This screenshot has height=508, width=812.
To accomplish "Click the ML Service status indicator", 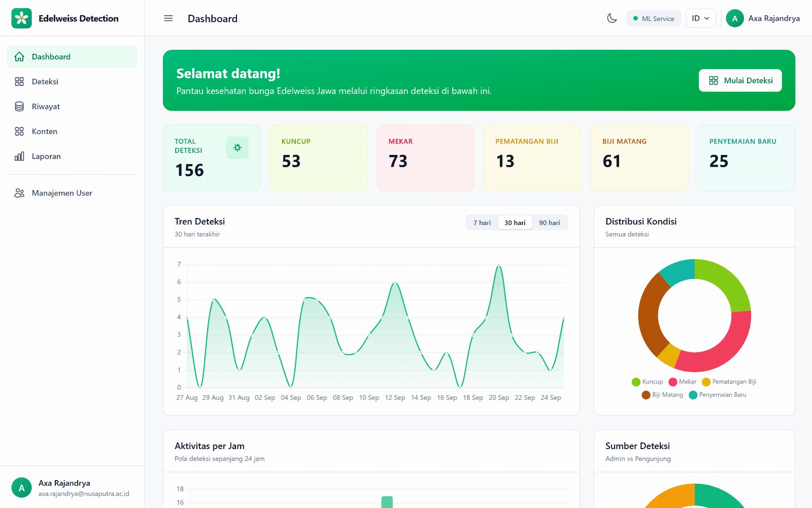I will (654, 18).
